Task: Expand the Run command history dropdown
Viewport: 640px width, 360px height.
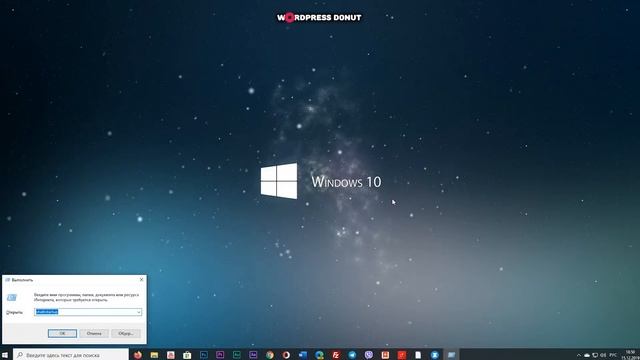Action: pos(139,312)
